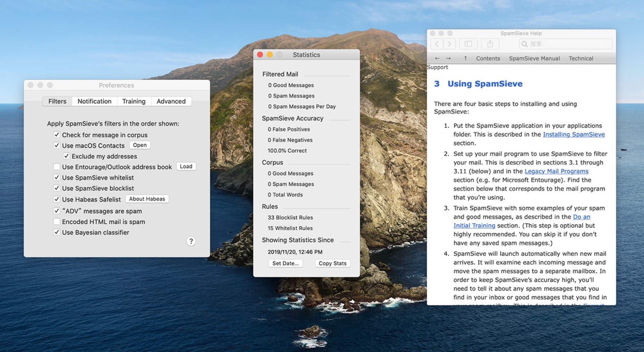Follow the Do an Initial Training link
Image resolution: width=644 pixels, height=352 pixels.
click(581, 217)
